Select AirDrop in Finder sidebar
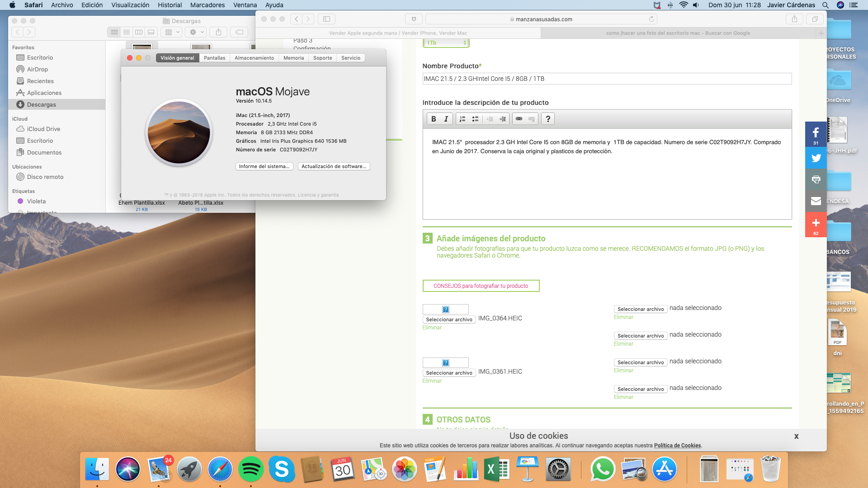Viewport: 868px width, 488px height. (57, 69)
